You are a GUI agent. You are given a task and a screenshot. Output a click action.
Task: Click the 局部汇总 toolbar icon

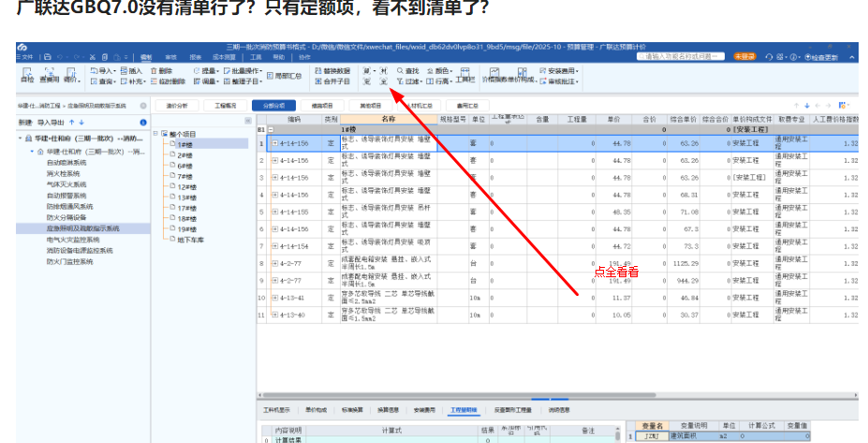(x=284, y=76)
